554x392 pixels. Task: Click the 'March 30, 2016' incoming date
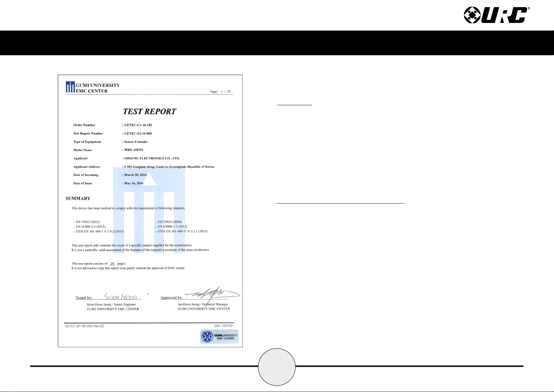pyautogui.click(x=135, y=175)
